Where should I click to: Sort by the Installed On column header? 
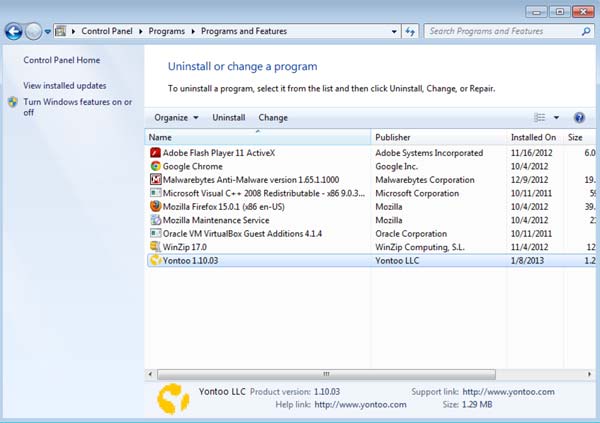click(535, 137)
